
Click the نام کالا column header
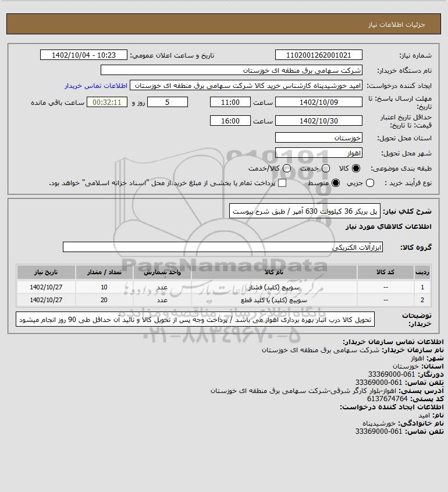274,272
